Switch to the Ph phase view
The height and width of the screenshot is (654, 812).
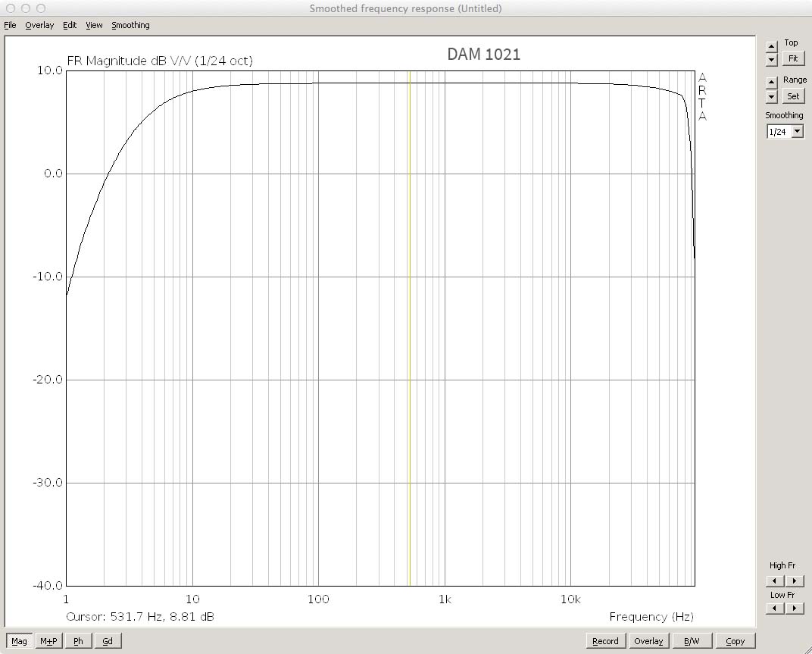(78, 641)
